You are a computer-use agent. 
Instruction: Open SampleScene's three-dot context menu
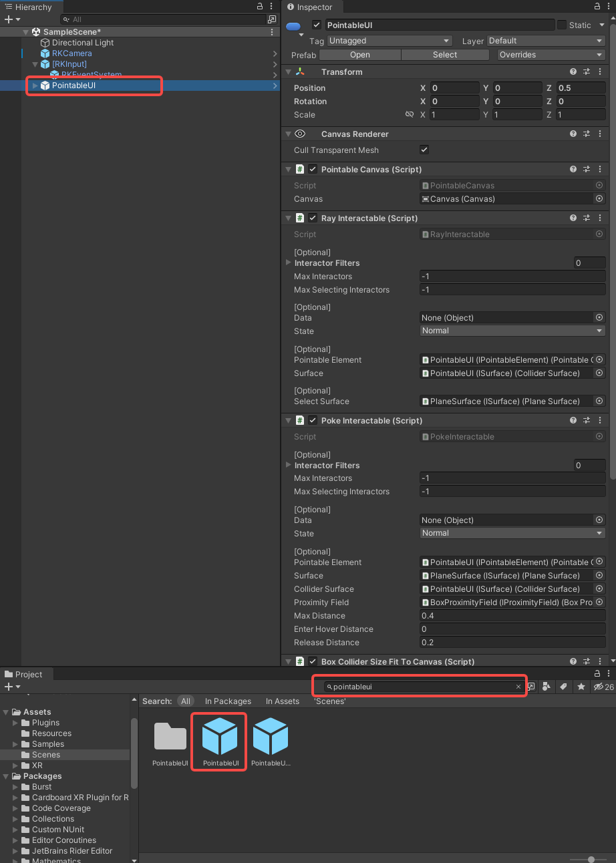click(272, 32)
